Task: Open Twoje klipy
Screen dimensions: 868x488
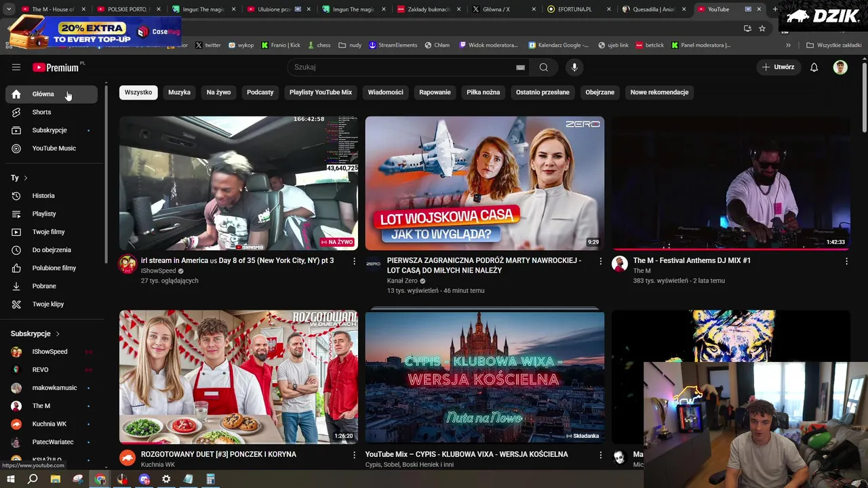Action: click(52, 304)
